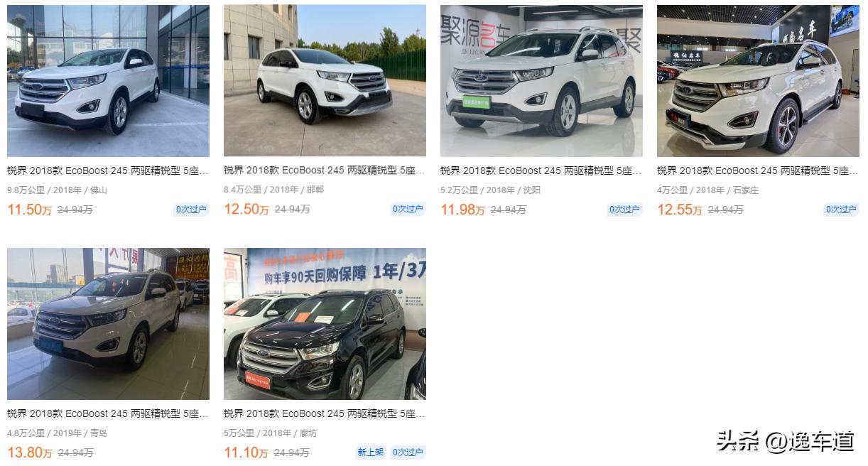Open title link of 5.2万公里 Shenyang listing

point(541,170)
